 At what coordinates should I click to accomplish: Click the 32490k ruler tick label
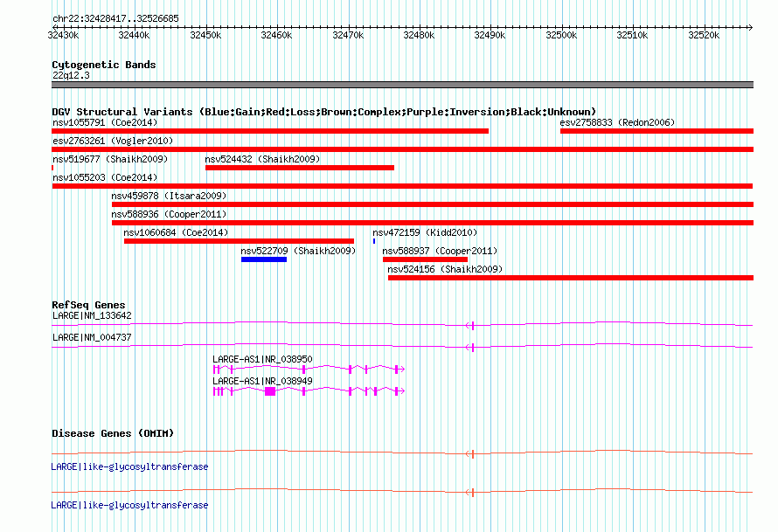coord(490,35)
